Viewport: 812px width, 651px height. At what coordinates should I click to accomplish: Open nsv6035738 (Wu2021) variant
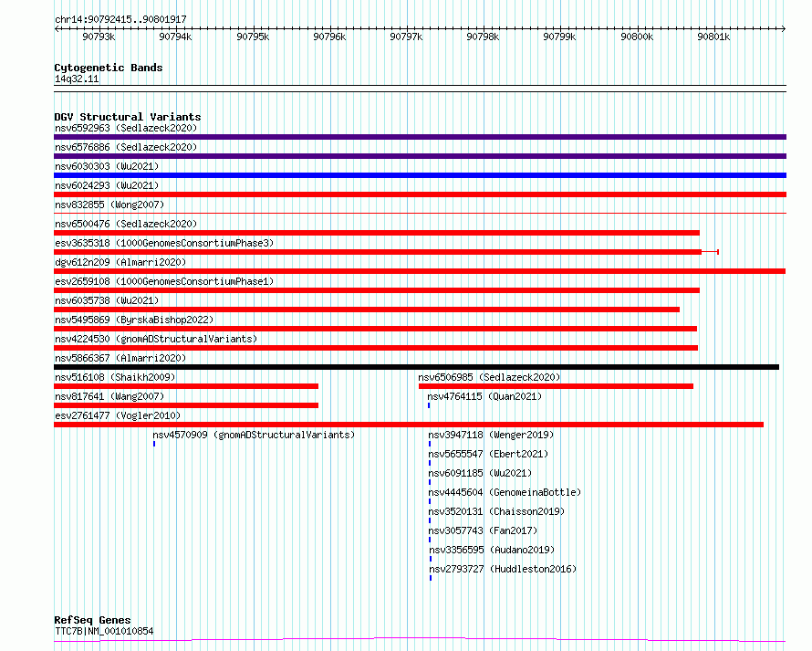(107, 300)
